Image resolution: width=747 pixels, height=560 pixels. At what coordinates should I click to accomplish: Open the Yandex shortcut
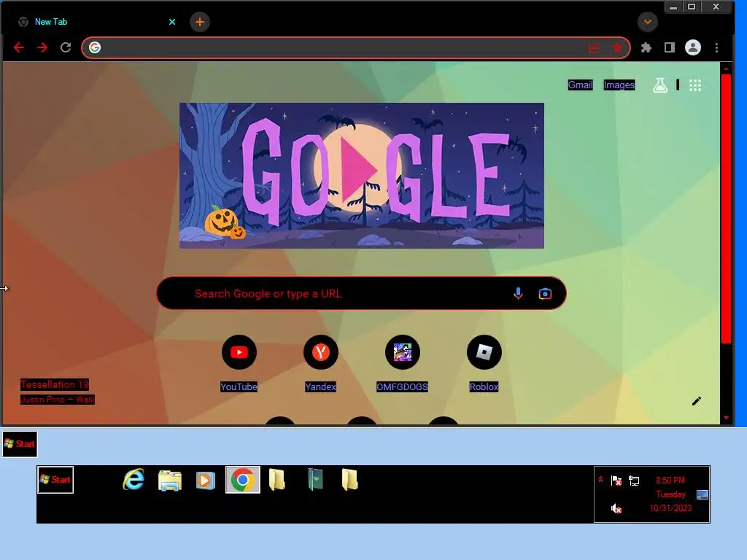click(321, 365)
